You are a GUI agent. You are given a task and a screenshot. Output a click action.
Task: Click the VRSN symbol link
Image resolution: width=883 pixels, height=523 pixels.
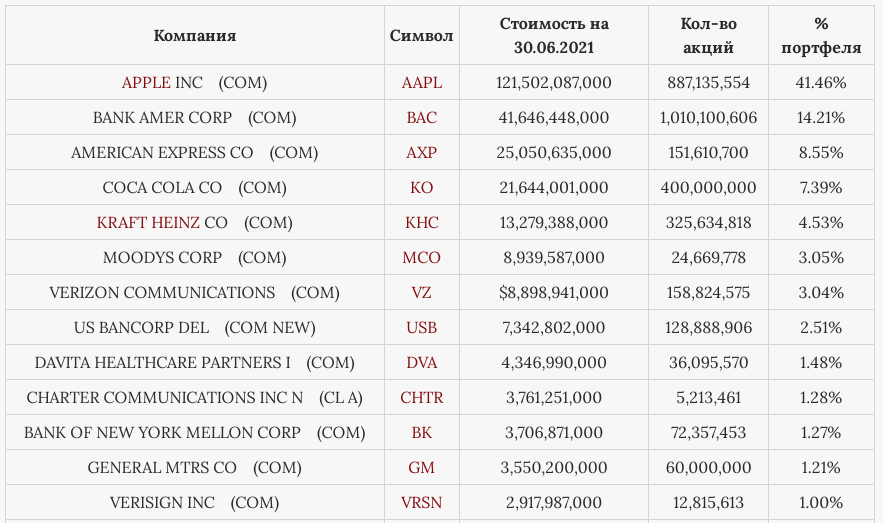[421, 502]
